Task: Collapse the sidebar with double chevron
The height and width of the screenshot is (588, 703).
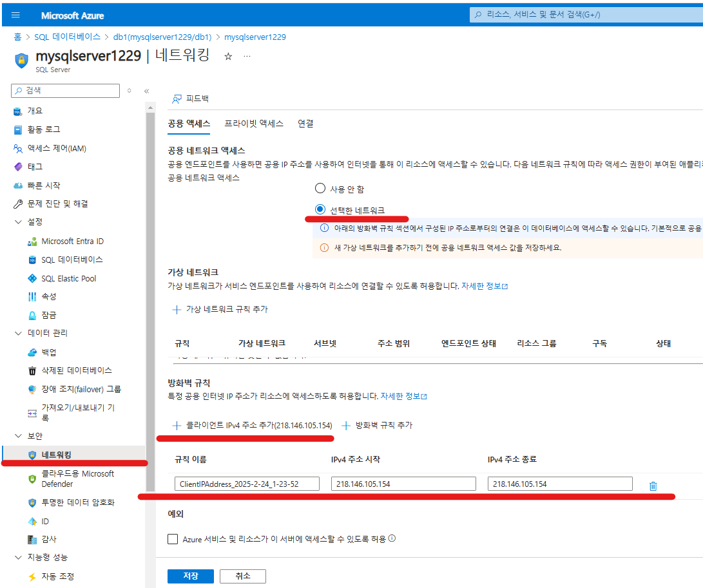Action: coord(147,91)
